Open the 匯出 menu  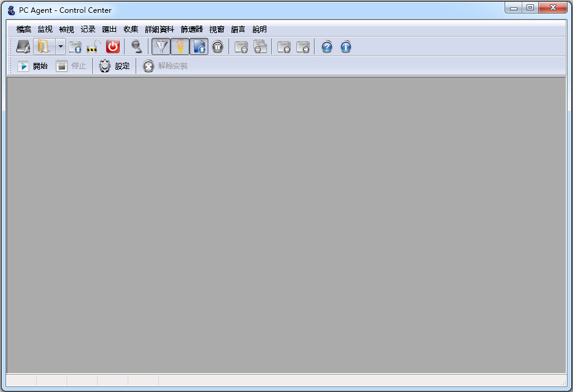[x=109, y=29]
